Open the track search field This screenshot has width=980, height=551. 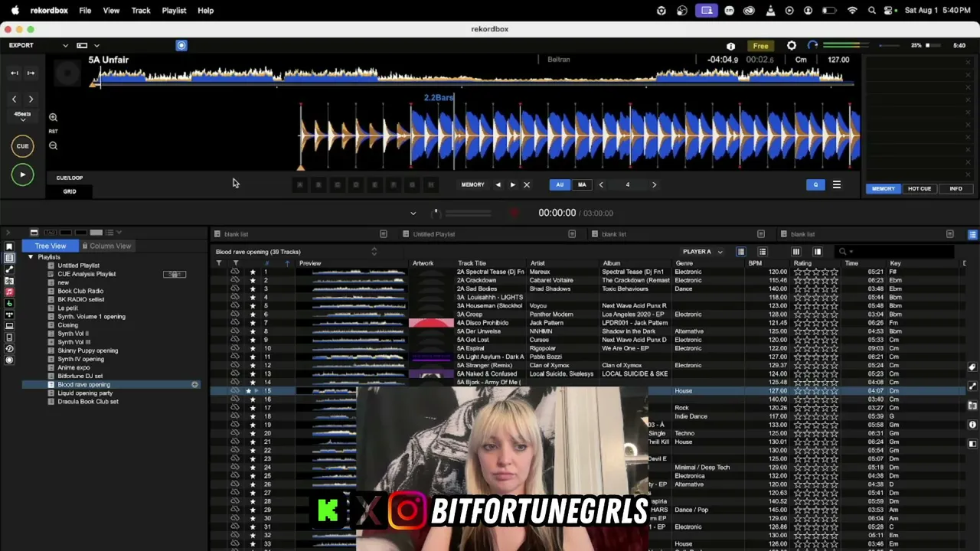point(896,252)
